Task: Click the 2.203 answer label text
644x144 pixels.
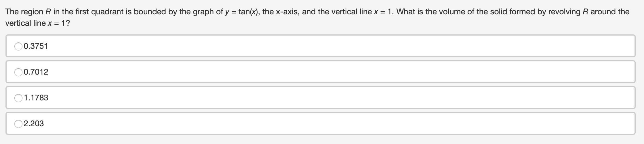Action: pyautogui.click(x=34, y=124)
